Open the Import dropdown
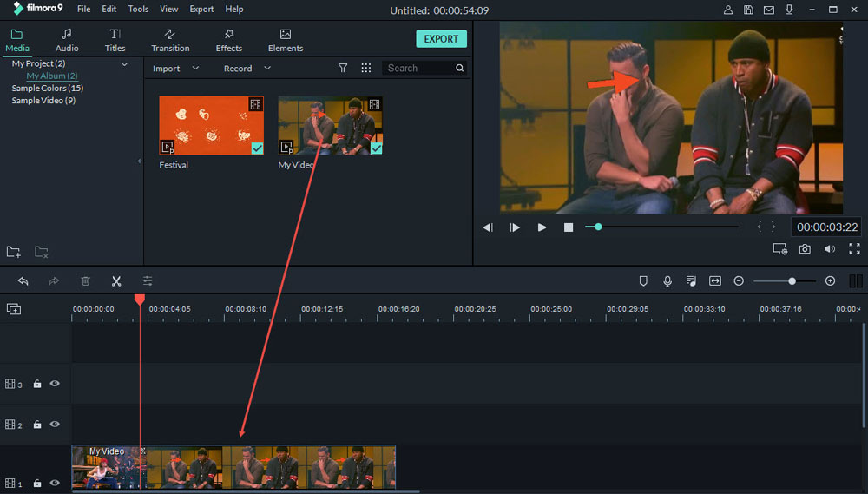The image size is (868, 494). pyautogui.click(x=174, y=69)
